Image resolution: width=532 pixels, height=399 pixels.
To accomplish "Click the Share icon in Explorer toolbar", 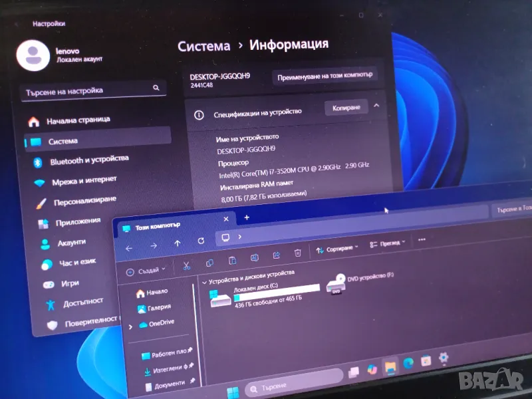I will (276, 255).
